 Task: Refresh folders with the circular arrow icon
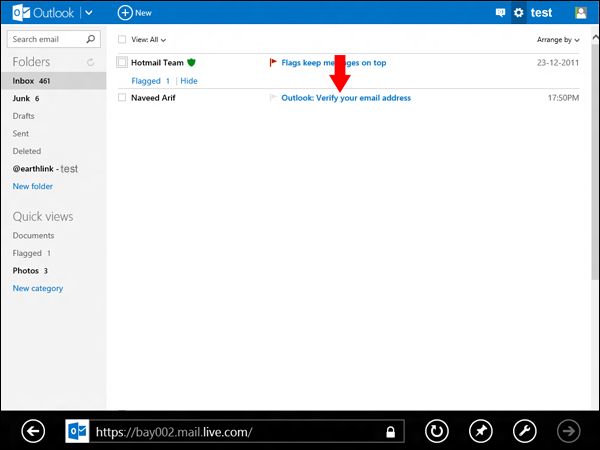pos(90,62)
